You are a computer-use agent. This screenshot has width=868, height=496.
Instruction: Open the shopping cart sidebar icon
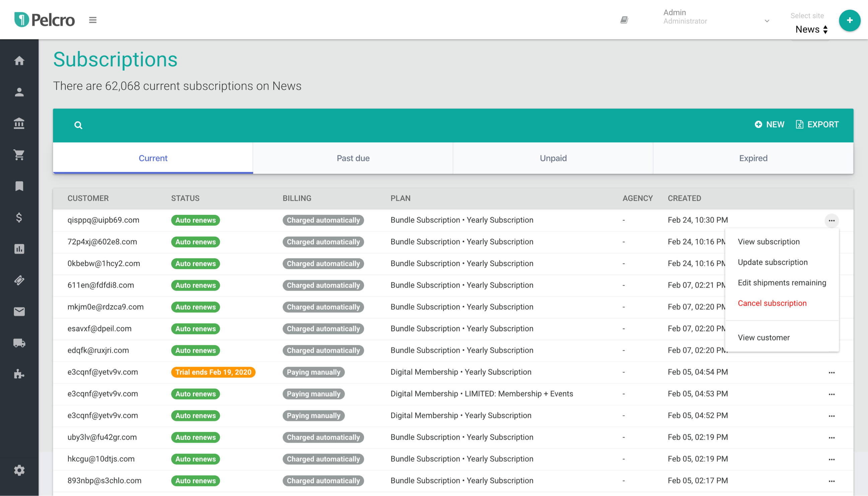(x=19, y=154)
